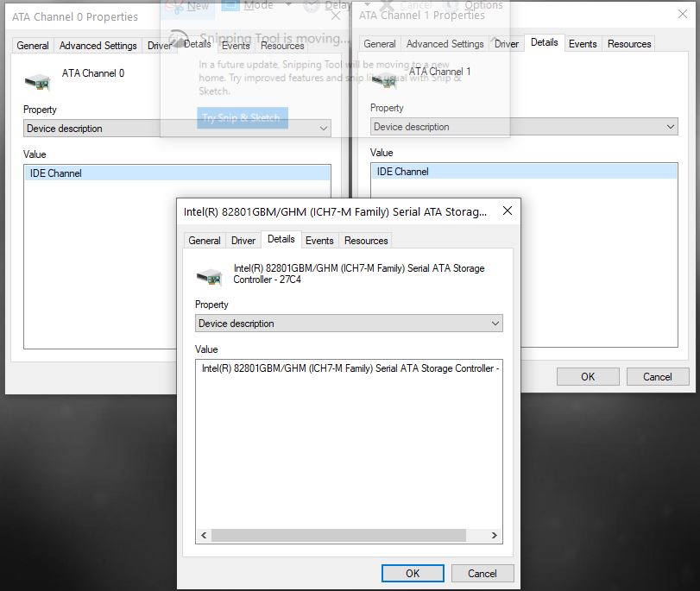This screenshot has width=700, height=591.
Task: Open Resources tab in Intel Storage Controller dialog
Action: pyautogui.click(x=366, y=241)
